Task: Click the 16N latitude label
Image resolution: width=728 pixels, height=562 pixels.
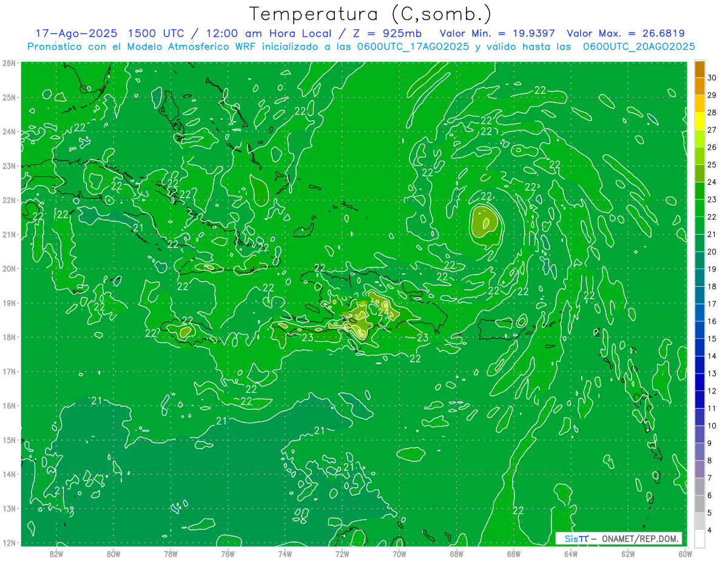Action: coord(9,406)
